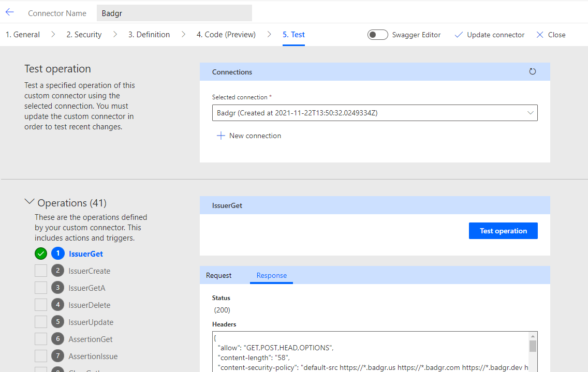
Task: Collapse the Operations (41) section
Action: pos(30,202)
